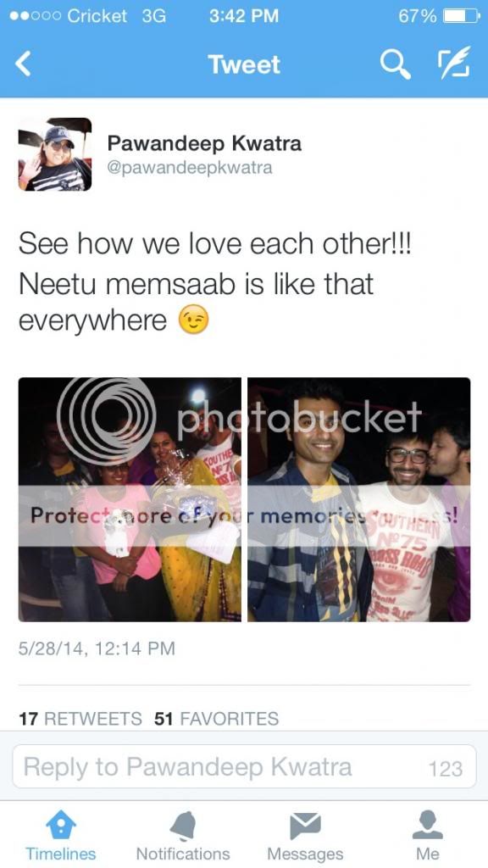Open the @pawandeepkwatra handle link
The height and width of the screenshot is (868, 488).
click(189, 168)
